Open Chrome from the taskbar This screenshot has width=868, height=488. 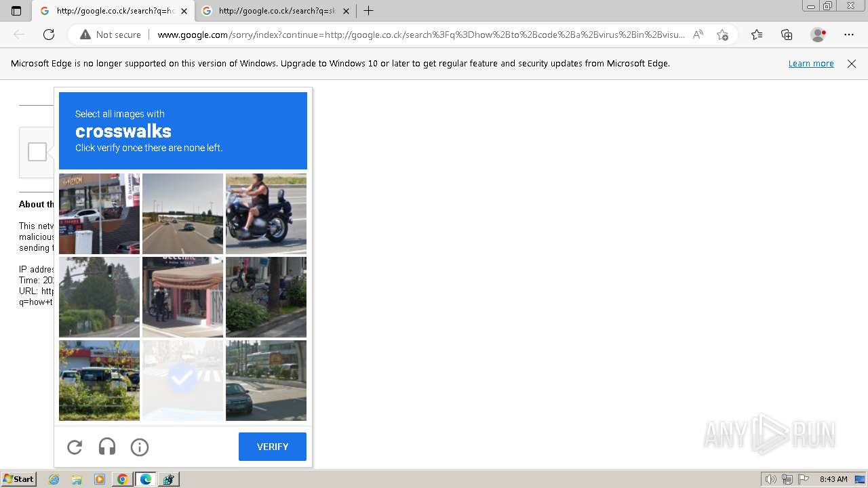click(x=123, y=479)
